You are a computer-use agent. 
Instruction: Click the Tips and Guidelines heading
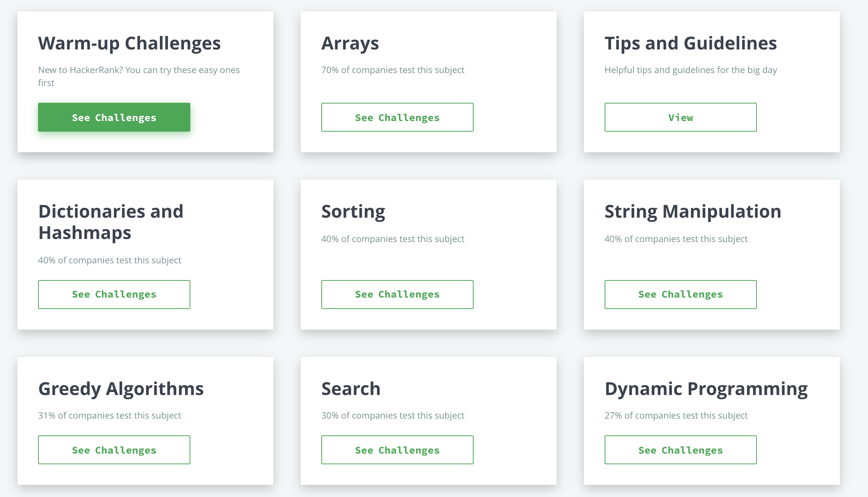[691, 43]
